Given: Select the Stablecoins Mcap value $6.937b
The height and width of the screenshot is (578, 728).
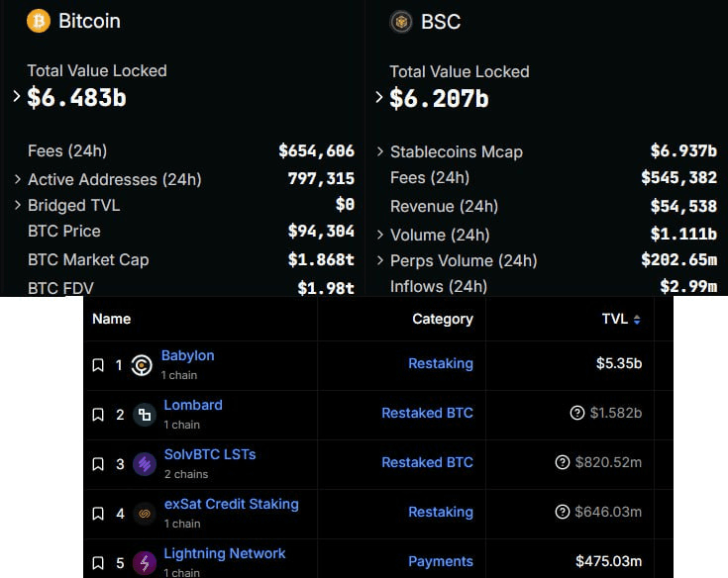Looking at the screenshot, I should pos(683,150).
